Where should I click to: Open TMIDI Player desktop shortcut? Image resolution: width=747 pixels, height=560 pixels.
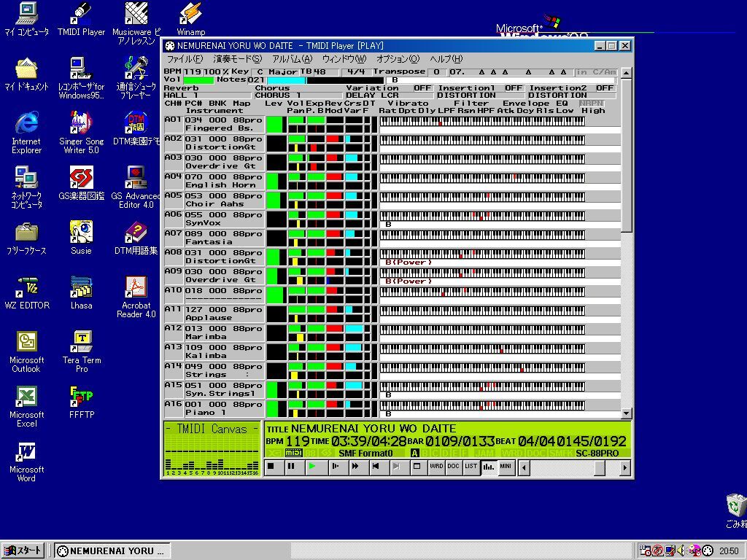(81, 19)
